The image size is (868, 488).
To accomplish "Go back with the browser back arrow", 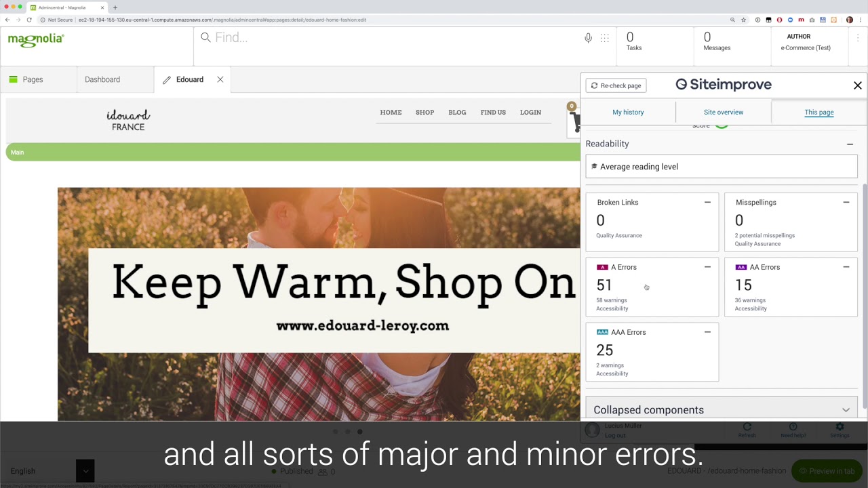I will pyautogui.click(x=7, y=20).
